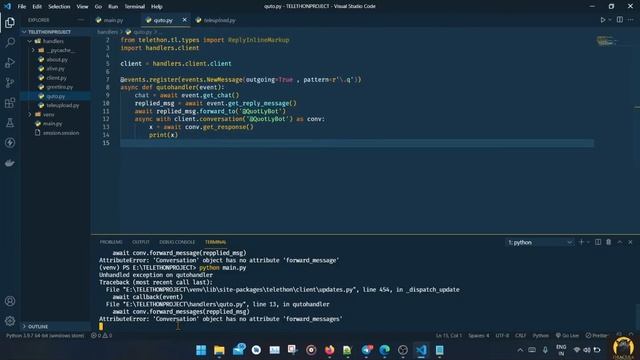Viewport: 640px width, 360px height.
Task: Open the editor More Actions ellipsis
Action: click(x=631, y=20)
